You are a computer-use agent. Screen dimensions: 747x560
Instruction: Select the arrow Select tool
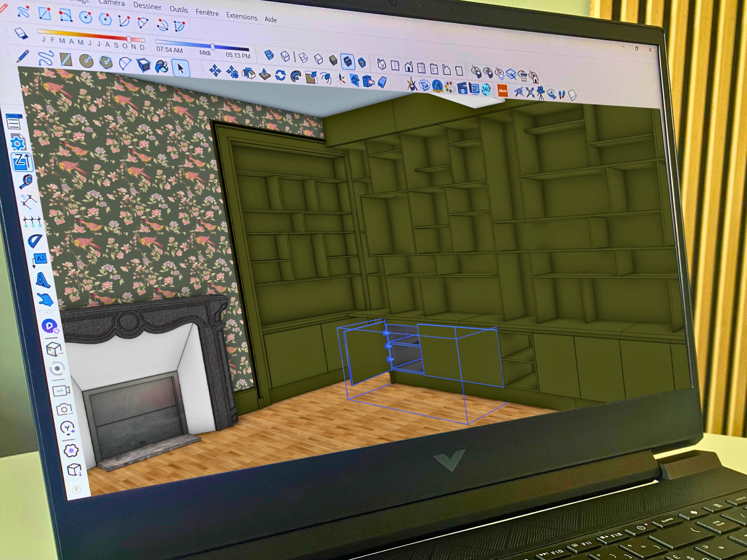point(180,68)
